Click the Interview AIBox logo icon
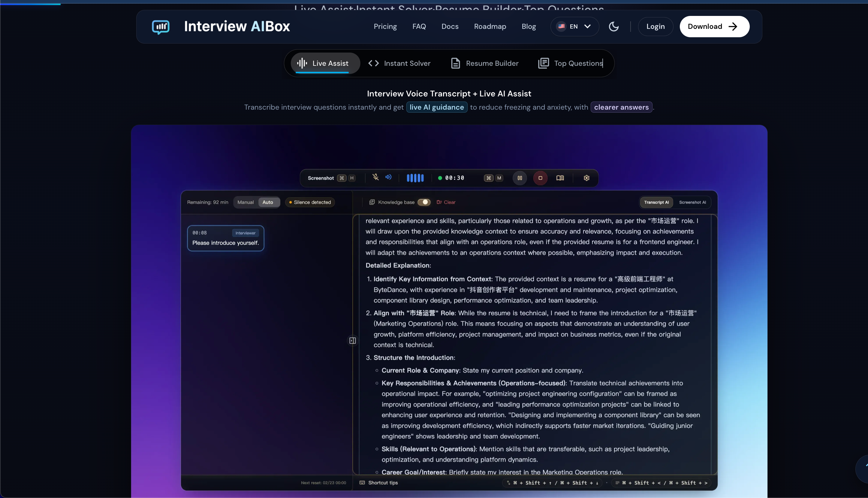Viewport: 868px width, 498px height. point(161,27)
